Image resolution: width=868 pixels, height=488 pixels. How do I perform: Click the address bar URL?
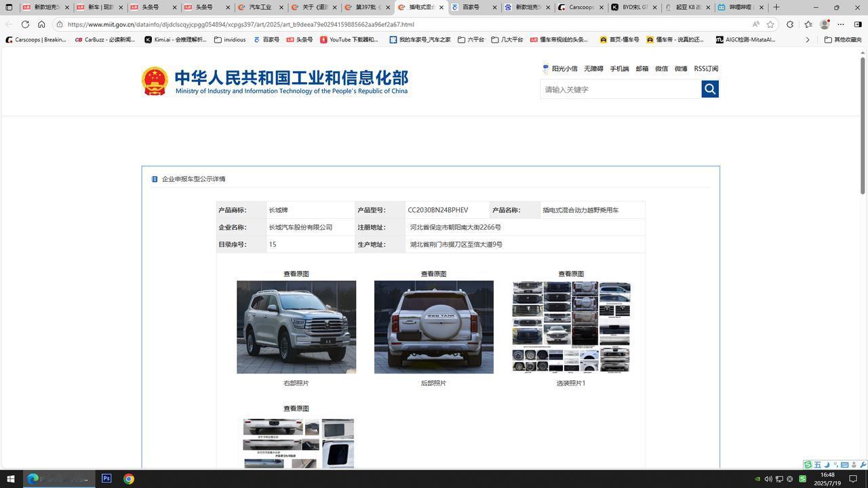(241, 24)
